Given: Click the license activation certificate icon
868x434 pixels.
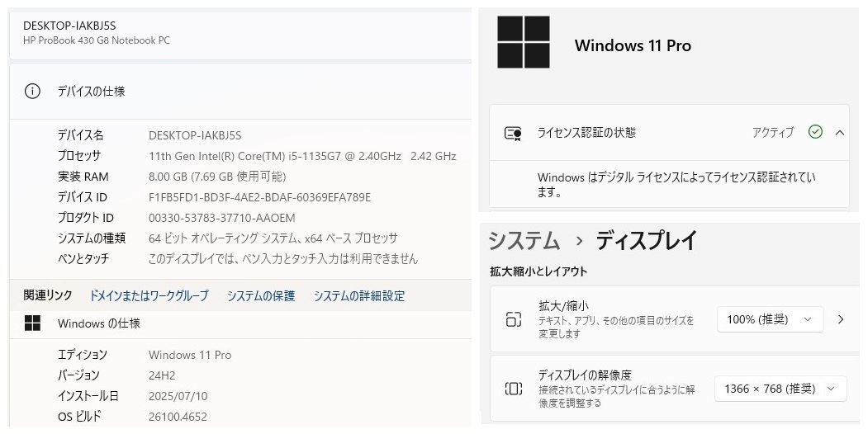Looking at the screenshot, I should tap(513, 133).
